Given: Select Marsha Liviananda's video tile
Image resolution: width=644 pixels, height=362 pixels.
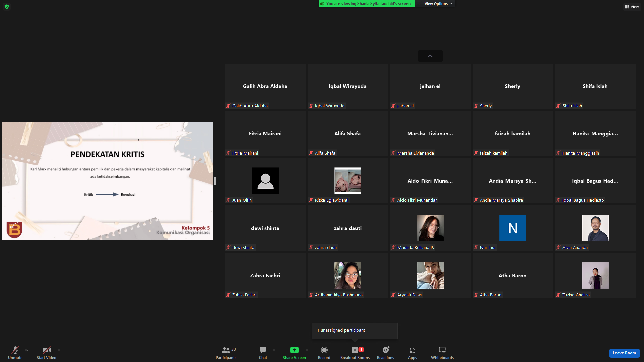Looking at the screenshot, I should point(430,134).
